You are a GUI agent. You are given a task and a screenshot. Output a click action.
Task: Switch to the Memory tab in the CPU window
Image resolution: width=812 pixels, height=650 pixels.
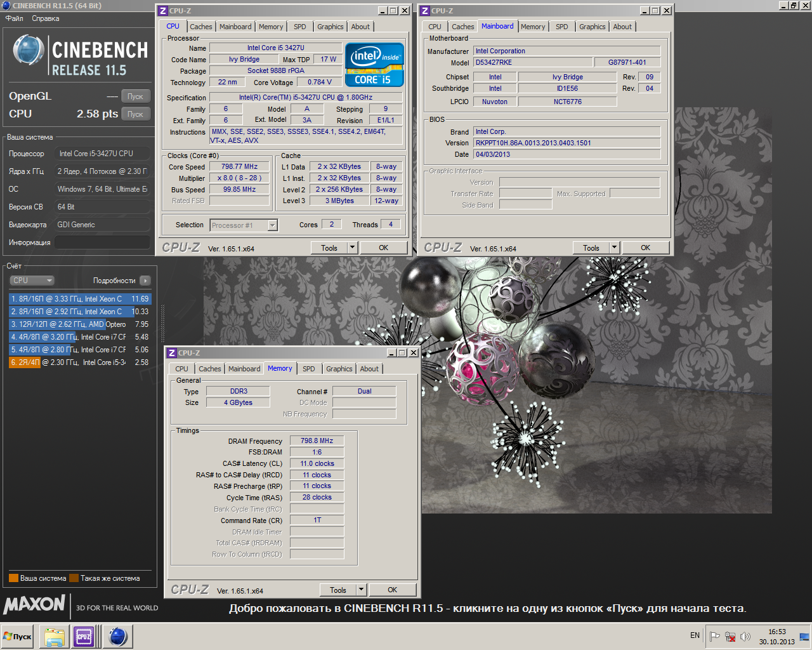(271, 27)
